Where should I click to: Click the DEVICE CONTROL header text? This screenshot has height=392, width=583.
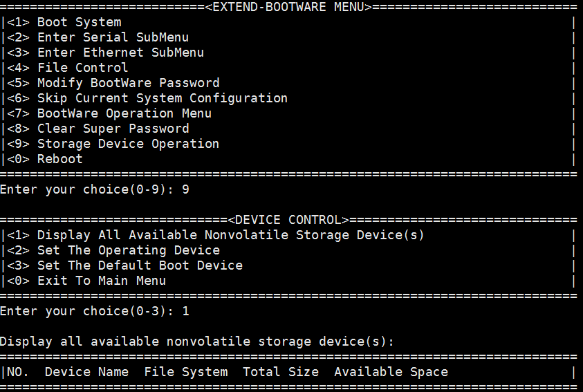point(288,220)
